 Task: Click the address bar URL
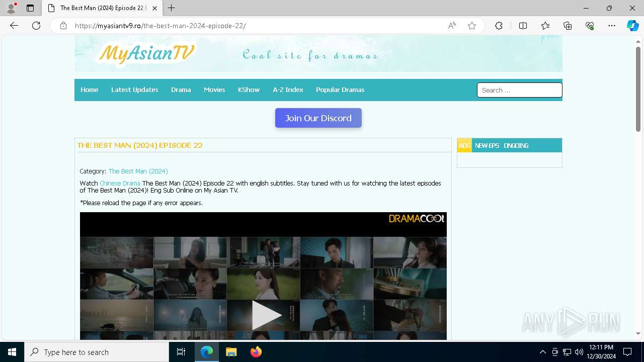pos(160,26)
